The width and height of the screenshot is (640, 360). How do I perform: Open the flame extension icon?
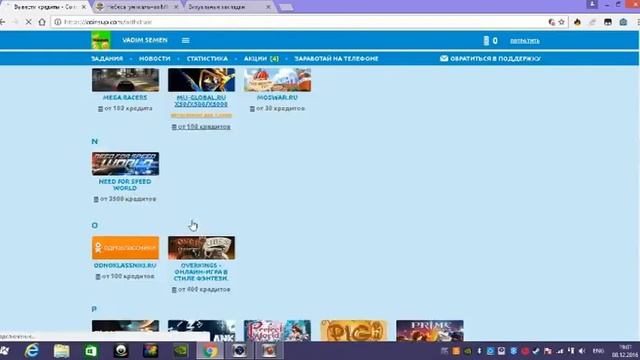tap(577, 22)
